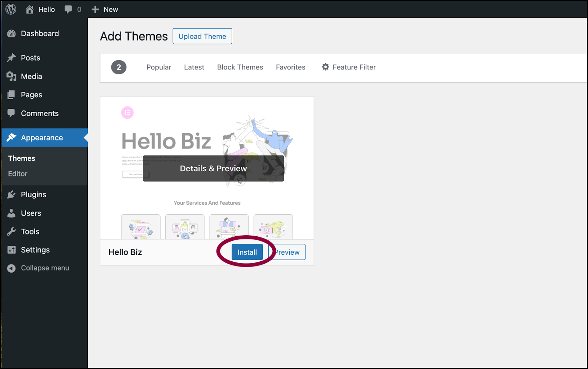Open Settings in the sidebar
This screenshot has width=588, height=369.
coord(44,250)
